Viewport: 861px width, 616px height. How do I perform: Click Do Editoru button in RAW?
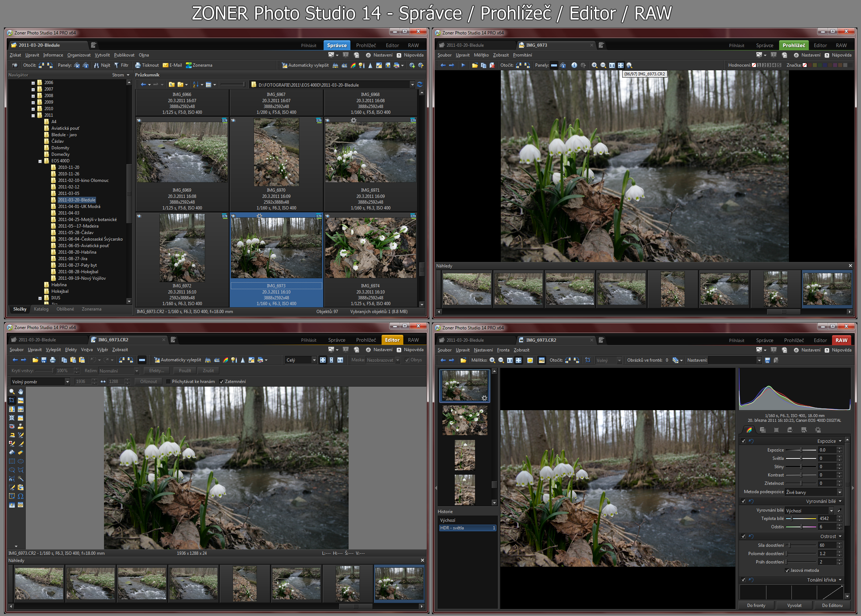click(832, 605)
